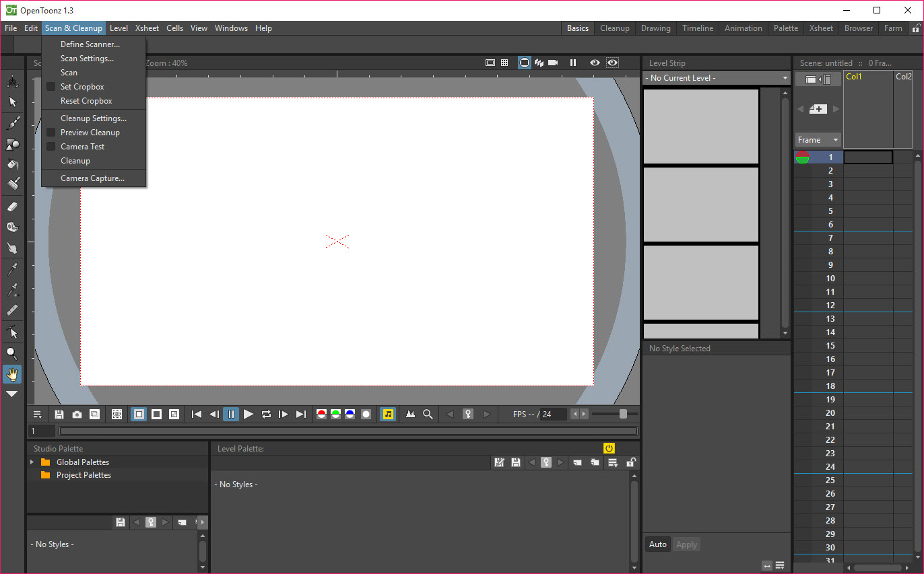This screenshot has height=574, width=924.
Task: Open Cleanup Settings from the menu
Action: [x=93, y=118]
